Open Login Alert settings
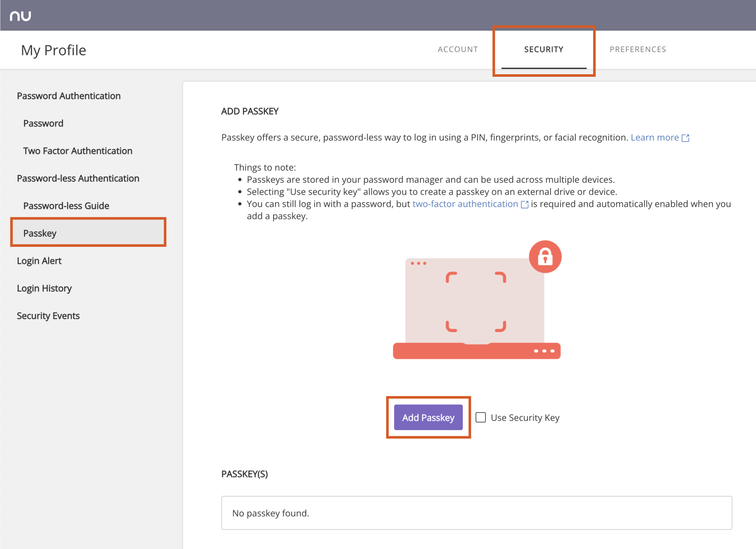 click(x=39, y=261)
